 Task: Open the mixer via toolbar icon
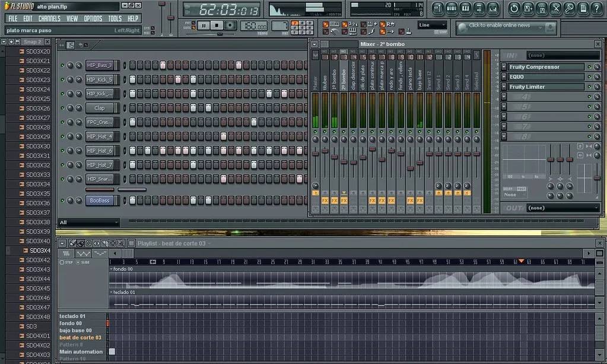point(493,8)
